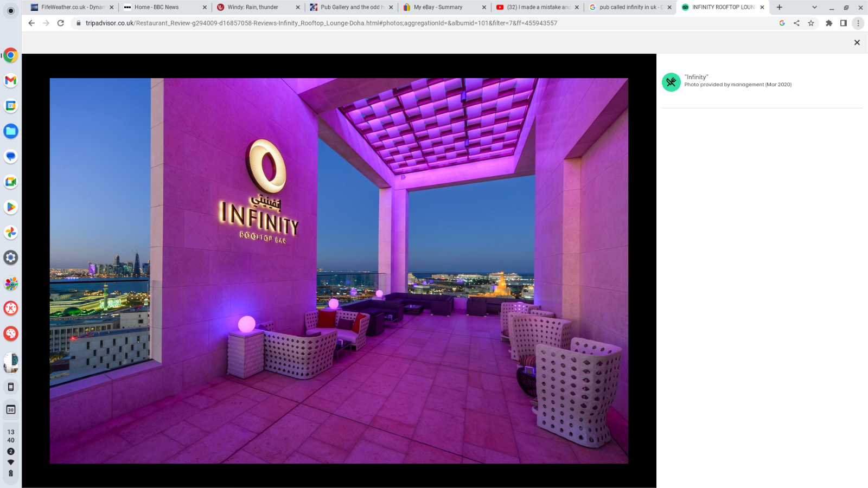Select the INFINITY ROOFTOP LOUNGE tab
Viewport: 868px width, 488px height.
[723, 7]
